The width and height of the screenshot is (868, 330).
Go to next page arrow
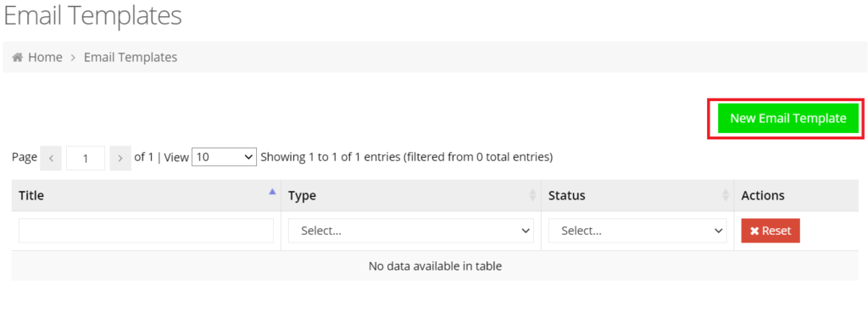pyautogui.click(x=120, y=159)
